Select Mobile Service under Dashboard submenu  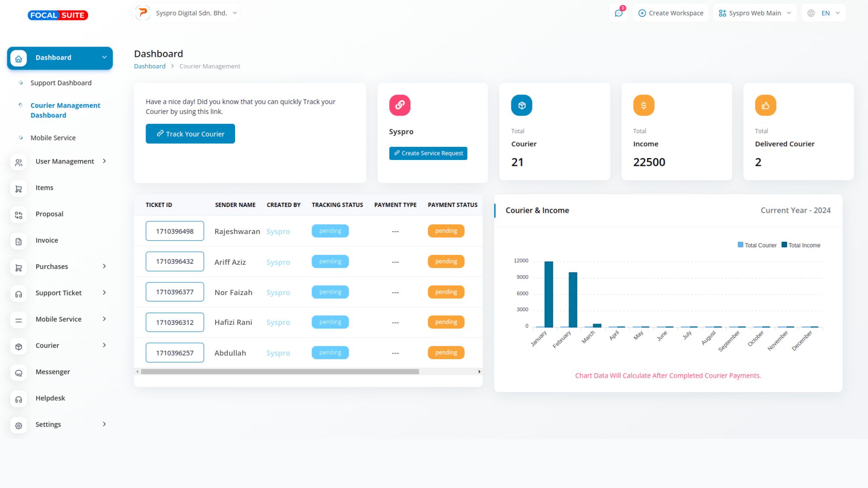[x=53, y=138]
